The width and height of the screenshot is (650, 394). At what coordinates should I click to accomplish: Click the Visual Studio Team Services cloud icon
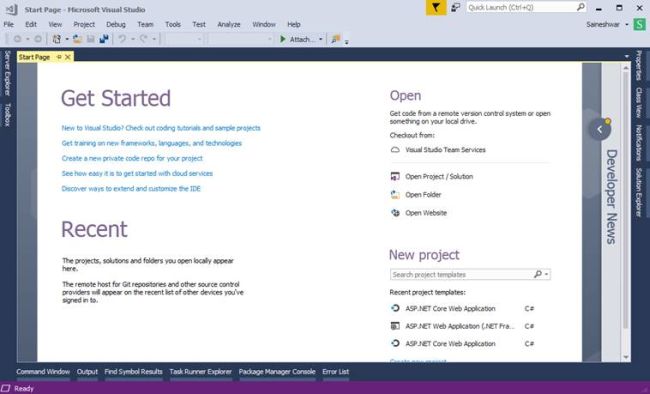point(395,150)
